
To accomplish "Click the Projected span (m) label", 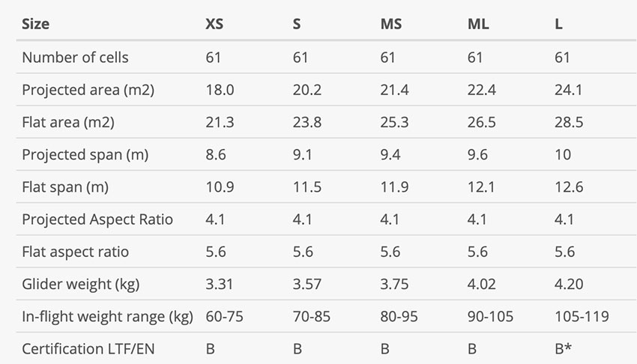I will 85,154.
